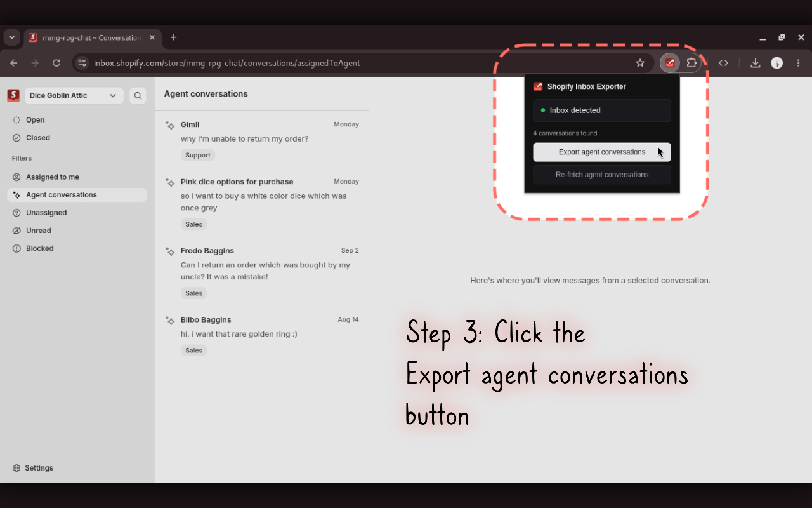The image size is (812, 508).
Task: Open the tab search chevron
Action: pyautogui.click(x=11, y=37)
